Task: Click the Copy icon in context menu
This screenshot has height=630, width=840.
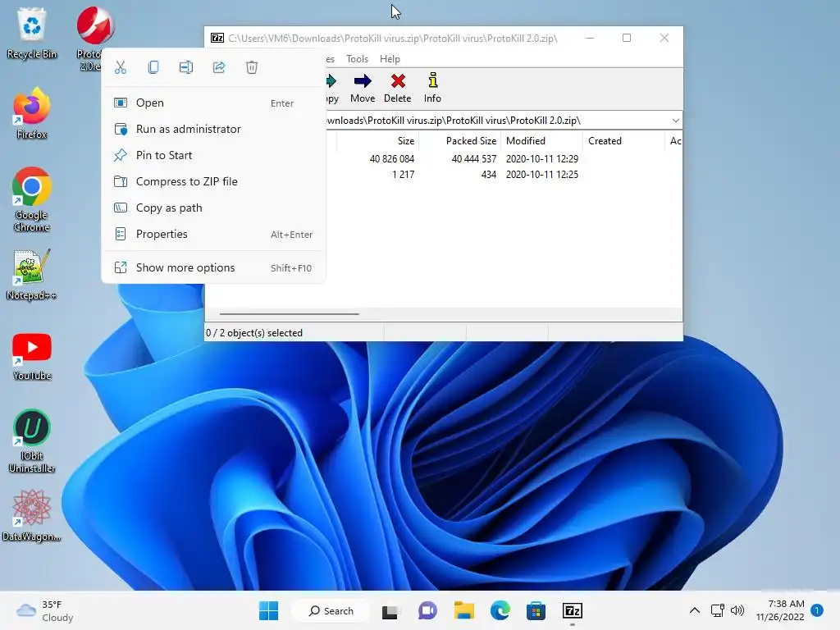Action: 153,67
